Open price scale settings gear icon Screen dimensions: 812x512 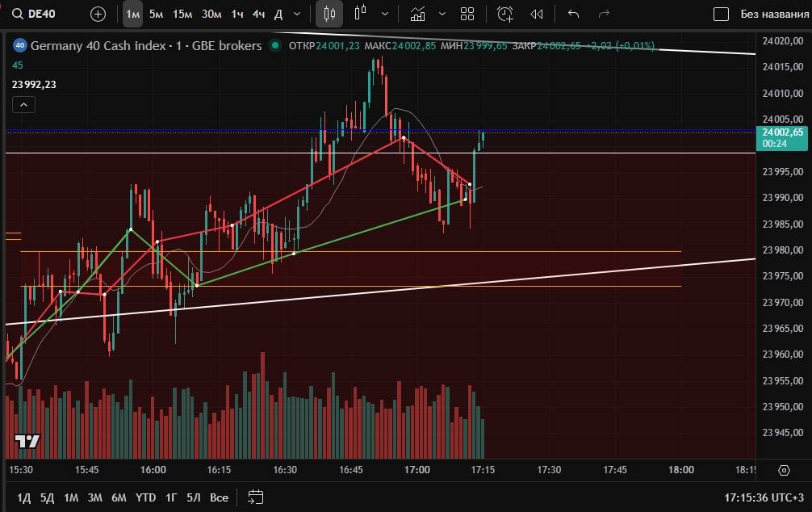pos(784,470)
